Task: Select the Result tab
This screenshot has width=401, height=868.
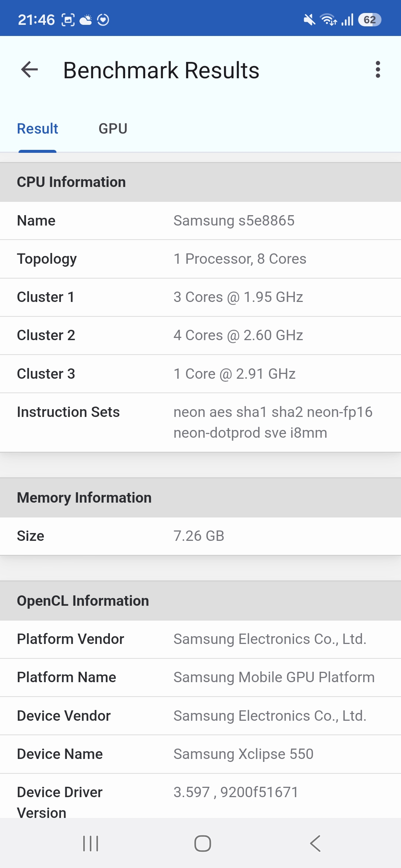Action: point(38,129)
